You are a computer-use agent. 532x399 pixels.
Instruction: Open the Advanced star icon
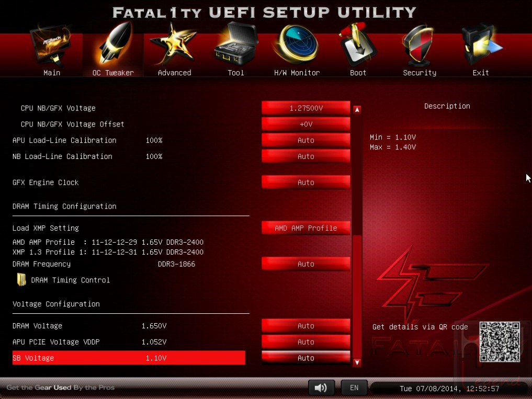coord(173,44)
